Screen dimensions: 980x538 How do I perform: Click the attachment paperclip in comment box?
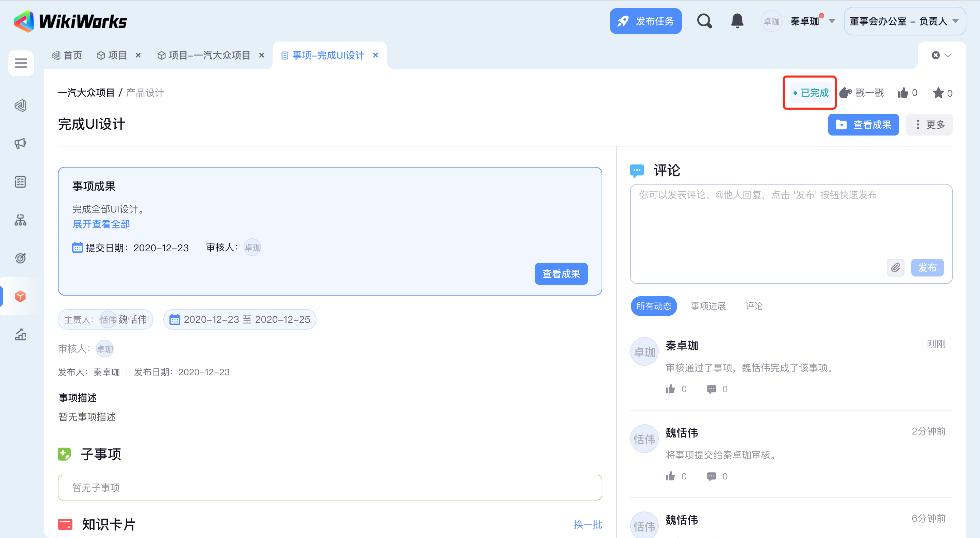pyautogui.click(x=895, y=268)
